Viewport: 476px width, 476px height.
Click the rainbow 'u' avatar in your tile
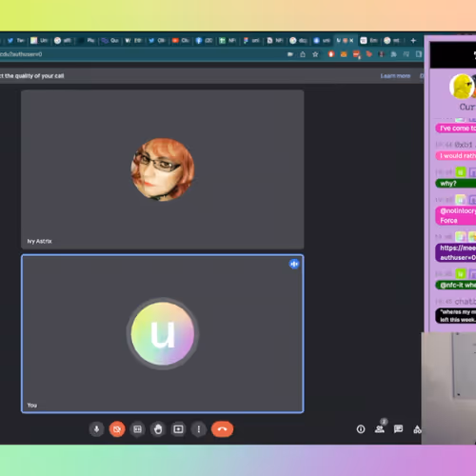tap(163, 333)
